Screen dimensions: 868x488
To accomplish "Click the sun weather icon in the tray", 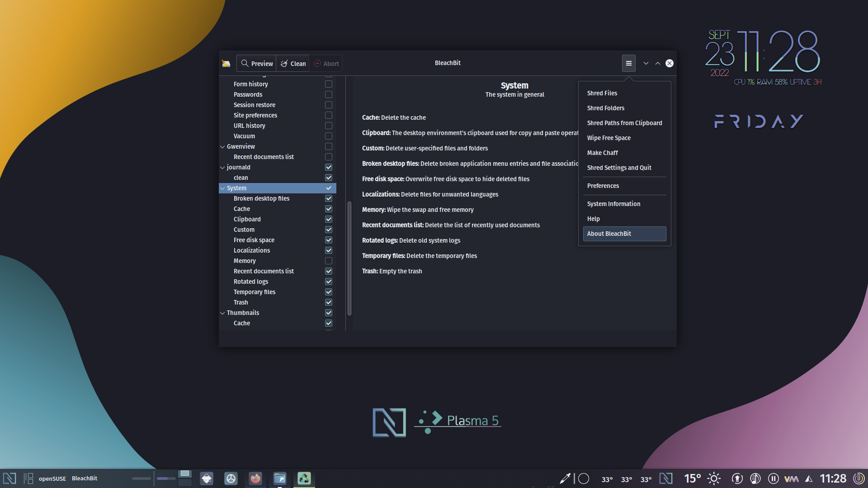I will (714, 479).
